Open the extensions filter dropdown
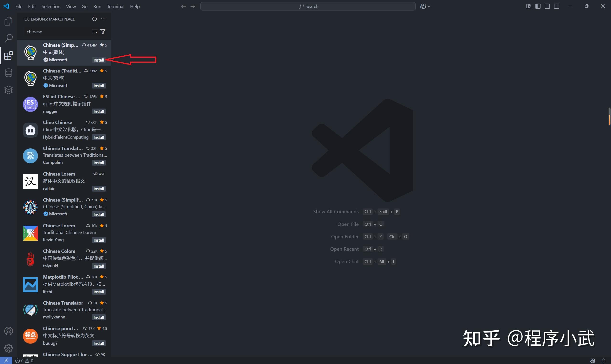 point(103,32)
